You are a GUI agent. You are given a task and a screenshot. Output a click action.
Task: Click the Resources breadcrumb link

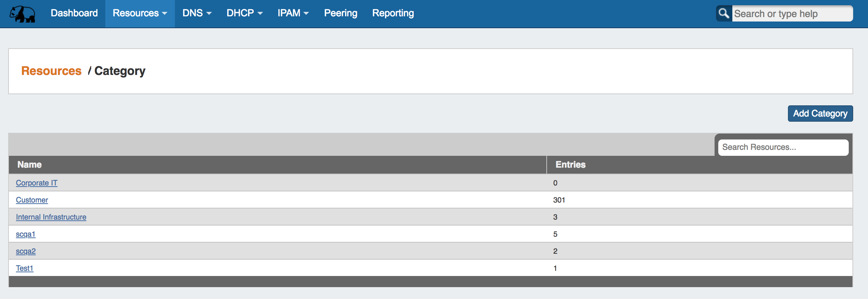pyautogui.click(x=51, y=71)
